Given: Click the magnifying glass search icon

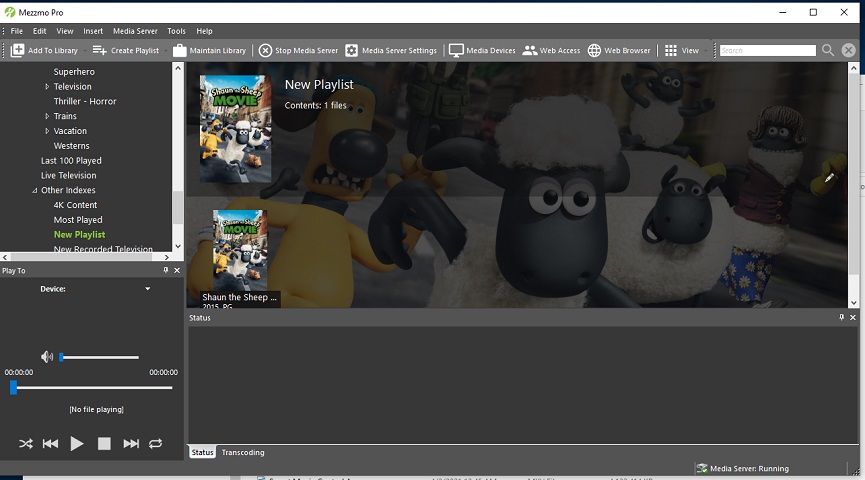Looking at the screenshot, I should pyautogui.click(x=827, y=50).
